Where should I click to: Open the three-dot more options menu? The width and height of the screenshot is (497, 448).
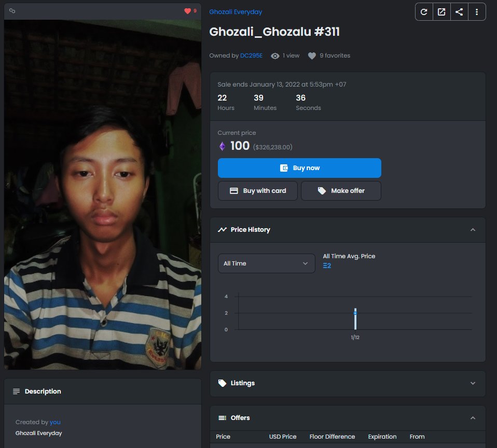click(x=477, y=12)
